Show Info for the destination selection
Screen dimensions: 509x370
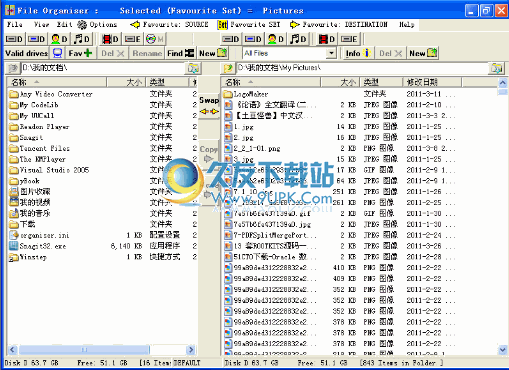coord(358,53)
